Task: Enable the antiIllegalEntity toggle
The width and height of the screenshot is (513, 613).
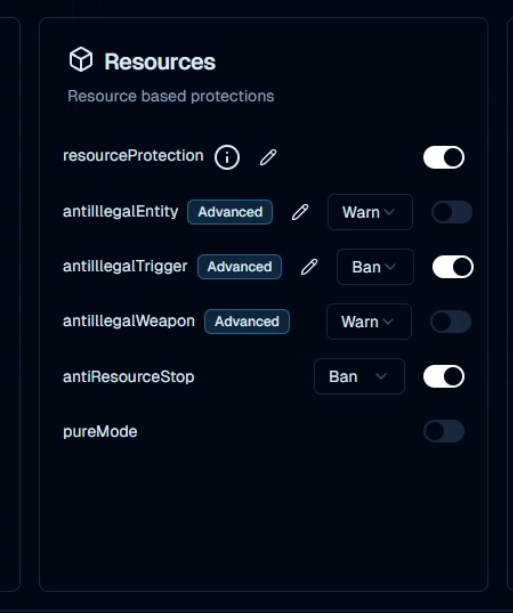Action: 452,212
